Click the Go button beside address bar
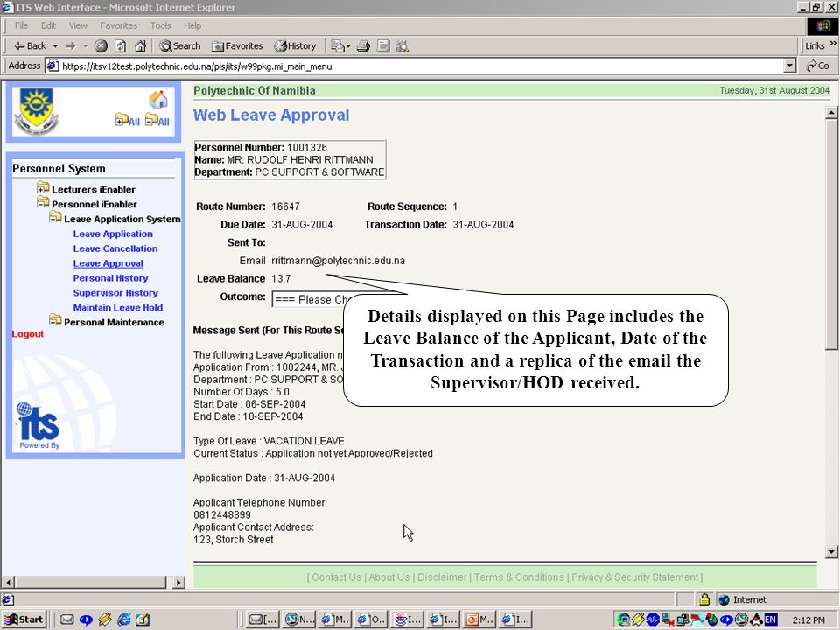This screenshot has height=630, width=840. pos(817,66)
